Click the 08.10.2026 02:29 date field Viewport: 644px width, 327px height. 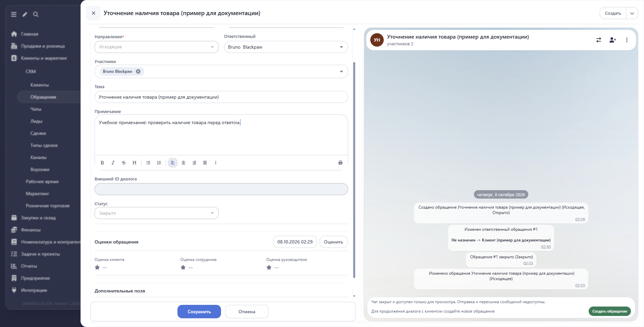295,242
